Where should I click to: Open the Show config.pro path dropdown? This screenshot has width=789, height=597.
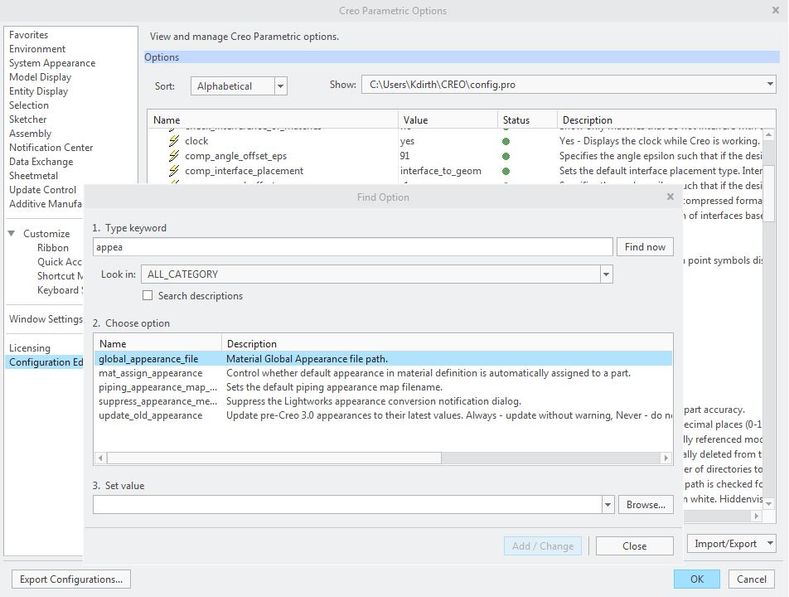(770, 84)
